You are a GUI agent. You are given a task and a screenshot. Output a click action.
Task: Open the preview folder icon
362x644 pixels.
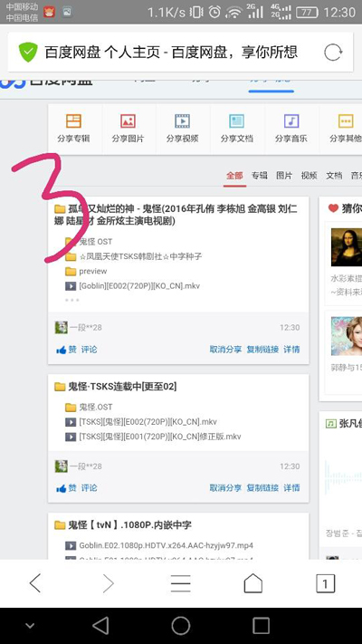71,272
